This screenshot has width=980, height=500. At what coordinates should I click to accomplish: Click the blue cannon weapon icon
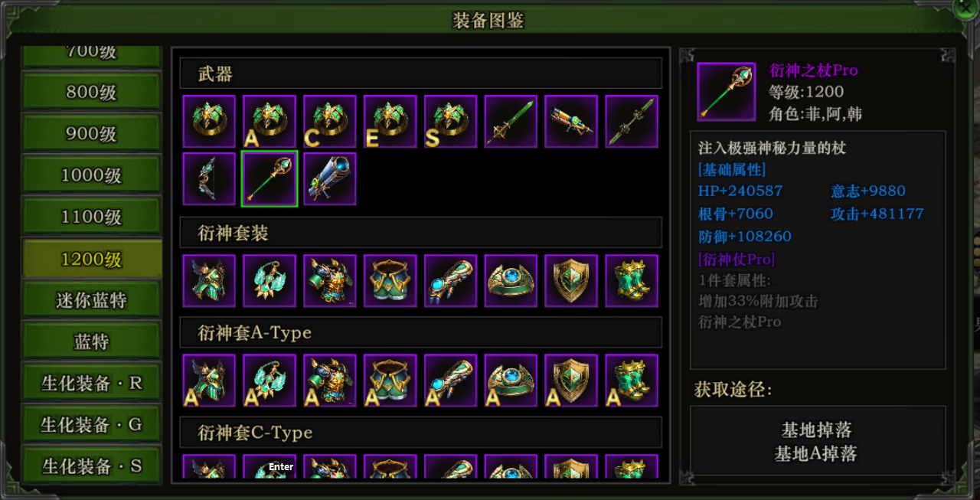[x=329, y=178]
